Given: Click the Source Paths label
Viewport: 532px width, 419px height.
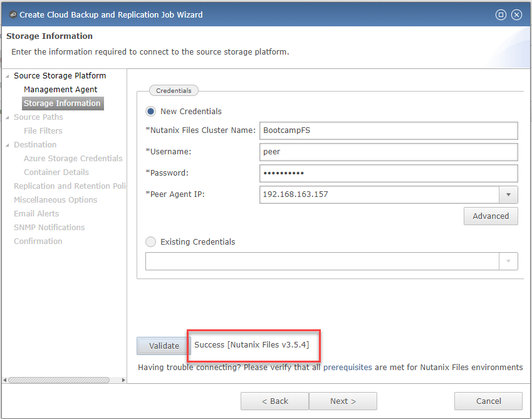Looking at the screenshot, I should click(x=38, y=117).
